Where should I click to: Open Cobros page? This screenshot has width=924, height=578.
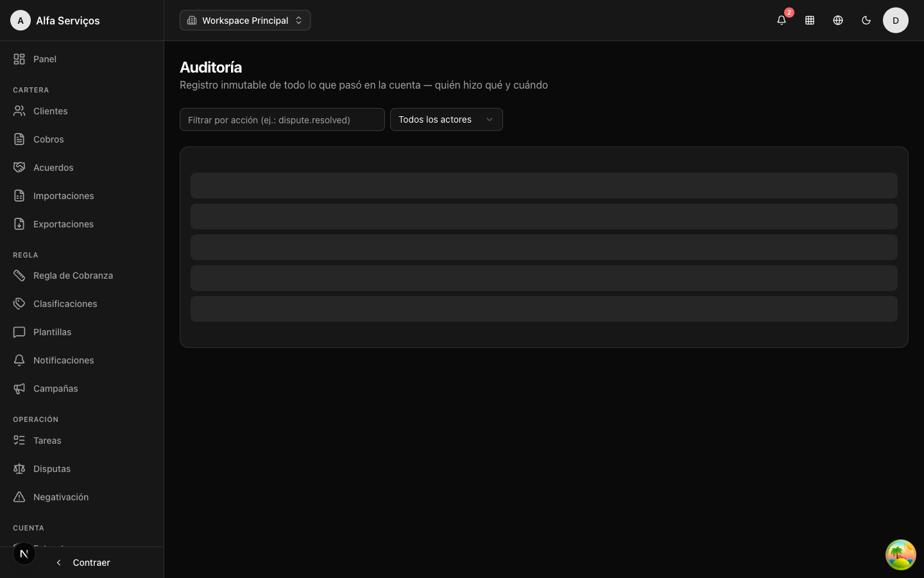(82, 139)
